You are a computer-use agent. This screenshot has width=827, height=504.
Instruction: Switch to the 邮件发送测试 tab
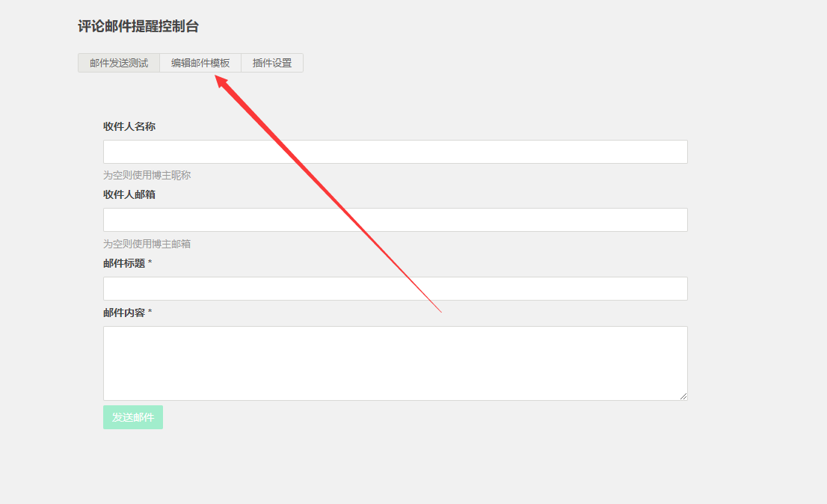click(117, 63)
